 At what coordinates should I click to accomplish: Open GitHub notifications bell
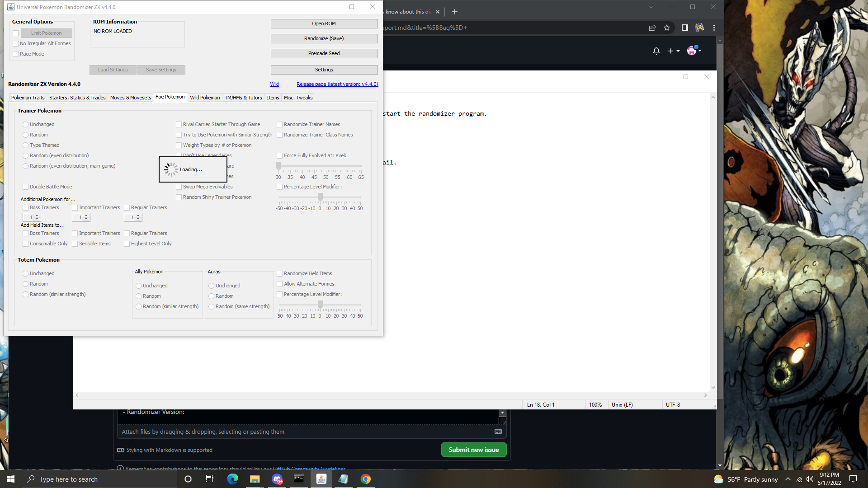656,51
